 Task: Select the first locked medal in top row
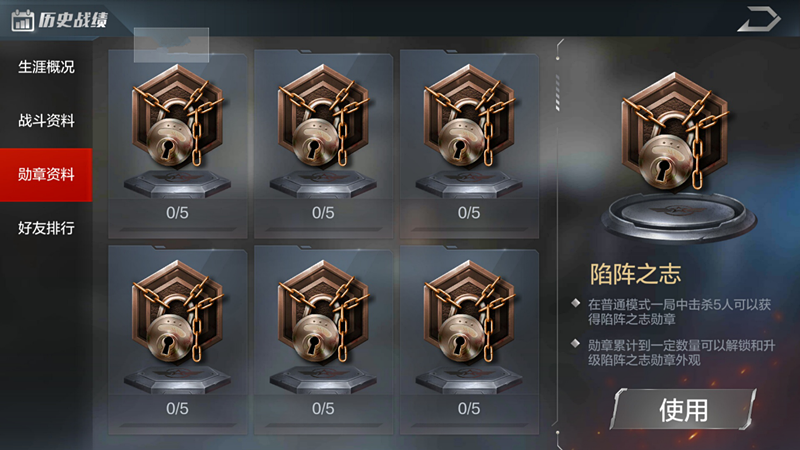(x=178, y=144)
